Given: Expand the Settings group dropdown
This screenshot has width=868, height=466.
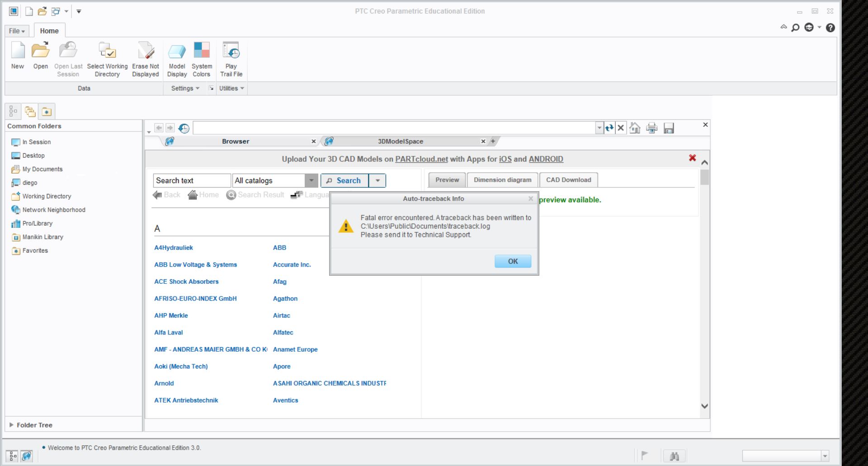Looking at the screenshot, I should pyautogui.click(x=185, y=88).
